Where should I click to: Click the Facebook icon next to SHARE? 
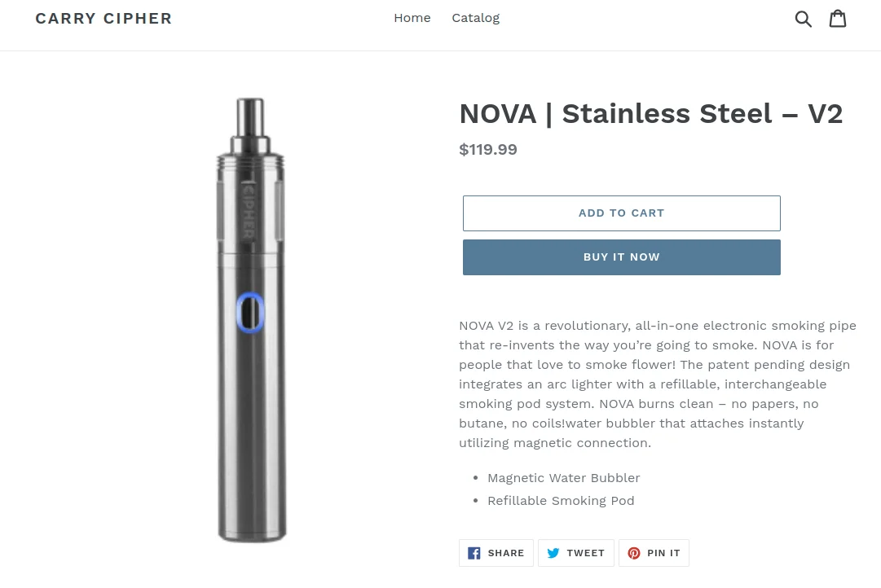click(473, 553)
